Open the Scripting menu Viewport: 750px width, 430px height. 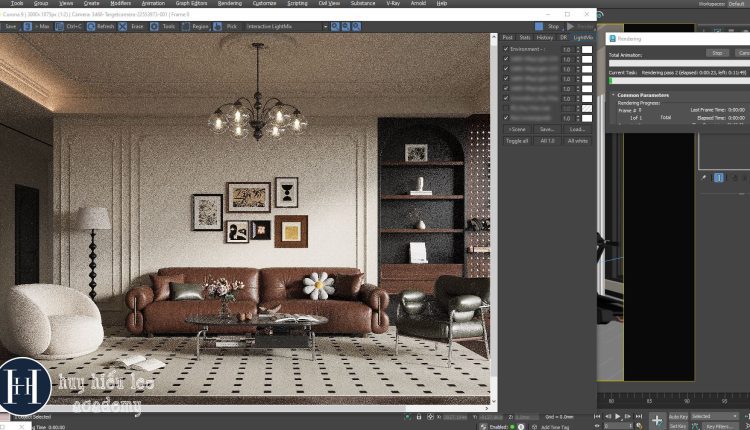click(297, 3)
